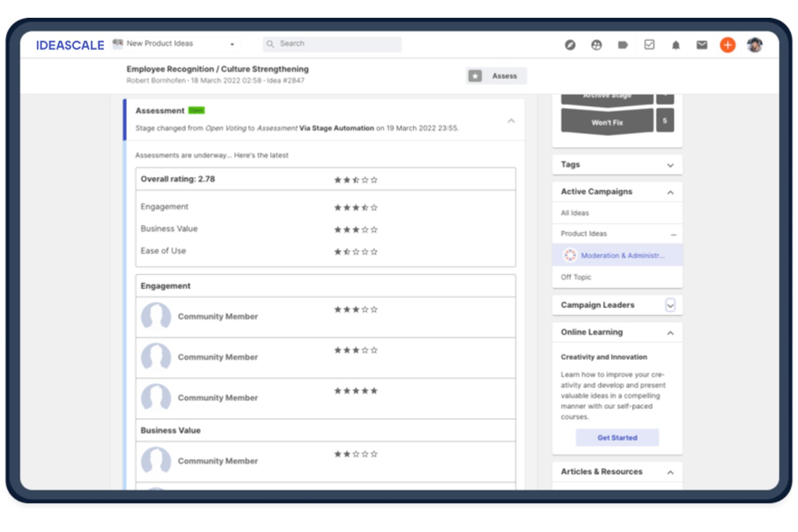Open the compass explore icon
This screenshot has width=798, height=532.
pos(570,45)
